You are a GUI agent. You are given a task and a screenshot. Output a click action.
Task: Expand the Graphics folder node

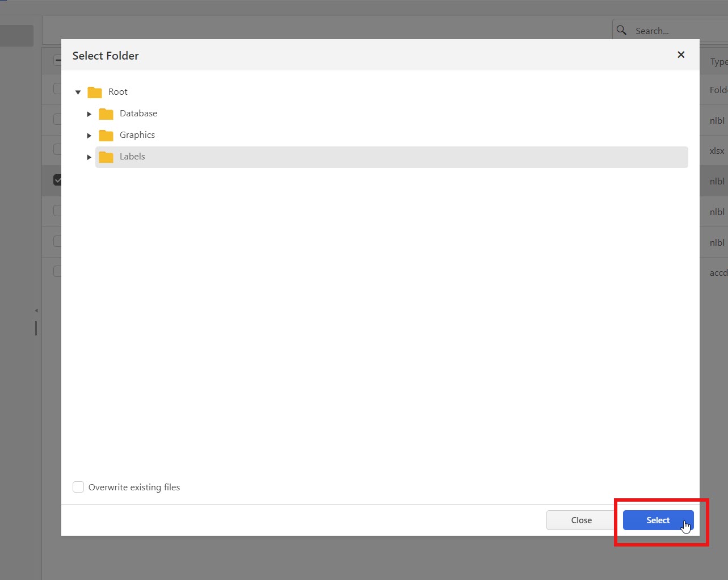[x=89, y=136]
